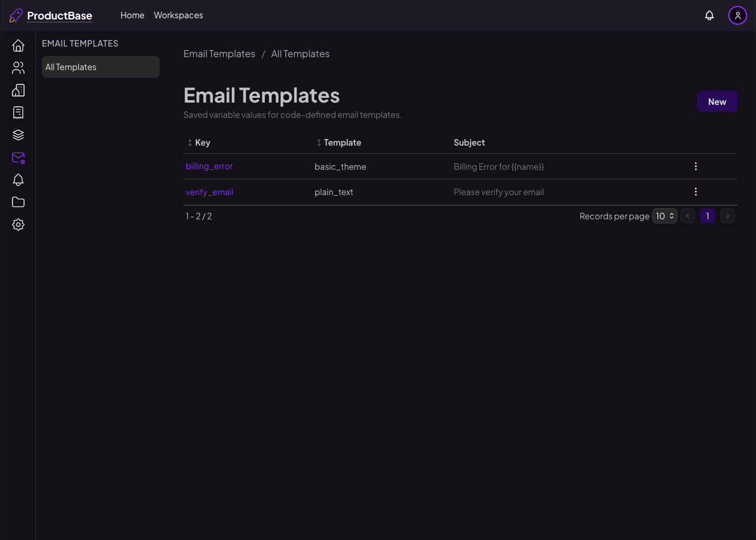Screen dimensions: 756x540
Task: Click the ProductBase rocket logo icon
Action: pos(16,15)
